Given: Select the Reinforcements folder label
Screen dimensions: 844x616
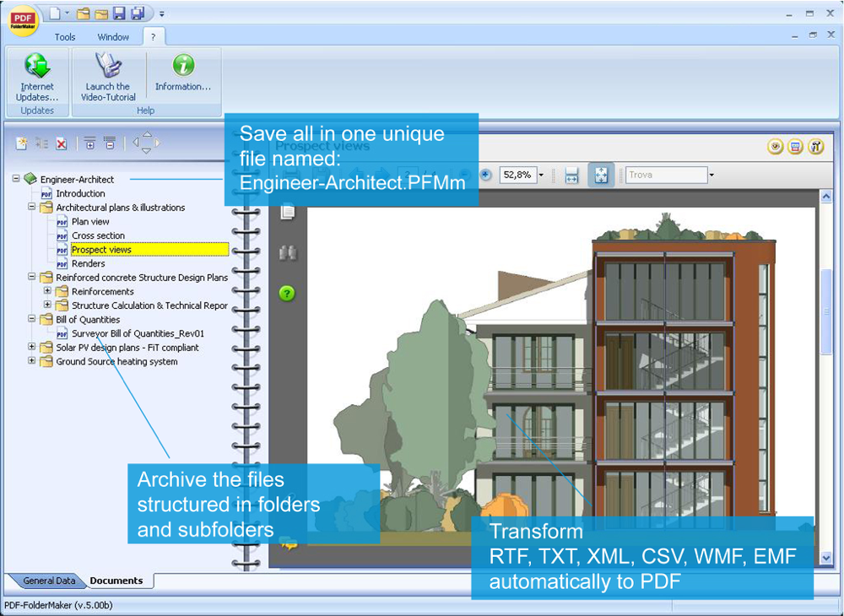Looking at the screenshot, I should 102,292.
